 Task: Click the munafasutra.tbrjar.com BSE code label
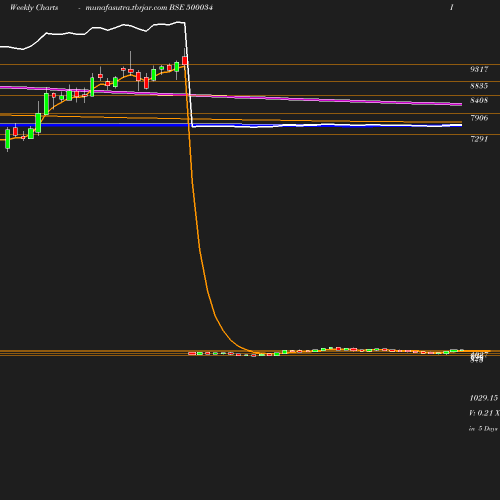(149, 7)
